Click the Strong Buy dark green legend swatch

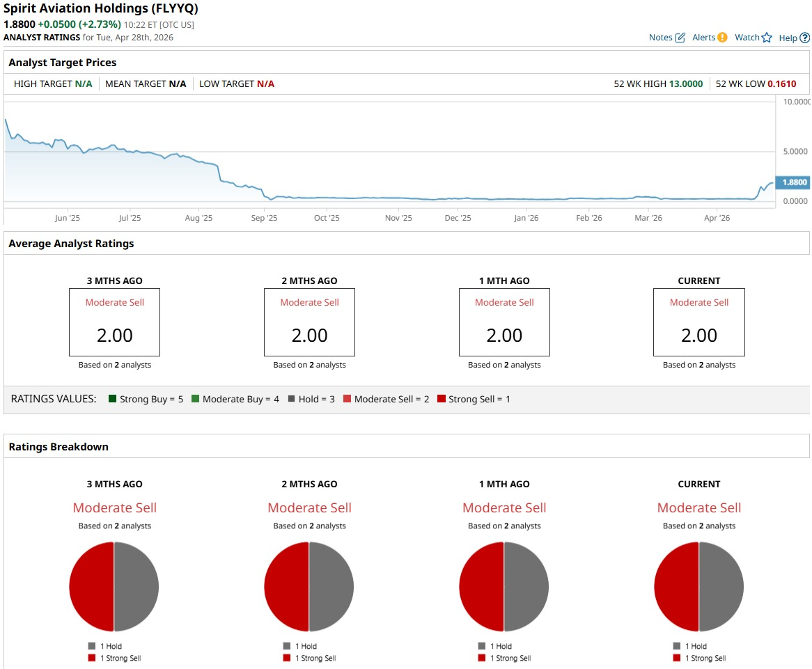(112, 399)
